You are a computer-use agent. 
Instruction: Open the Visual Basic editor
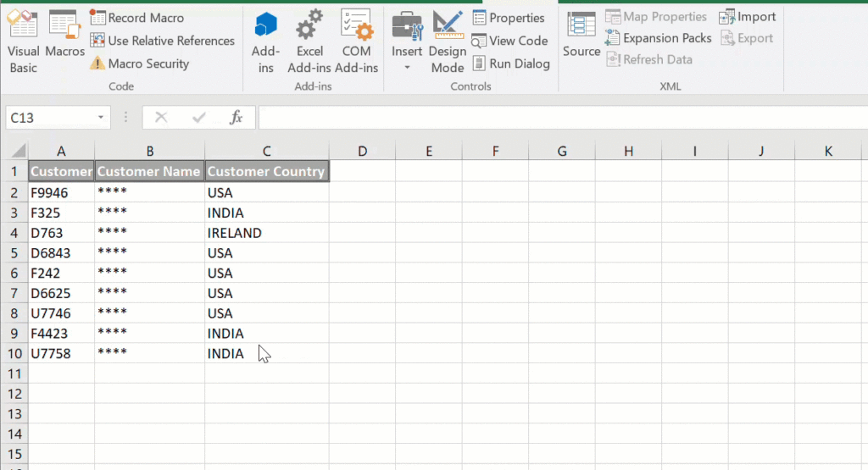tap(23, 42)
